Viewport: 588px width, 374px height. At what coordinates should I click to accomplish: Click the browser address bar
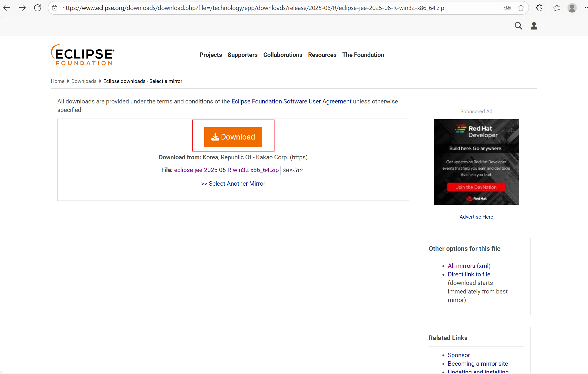[253, 8]
